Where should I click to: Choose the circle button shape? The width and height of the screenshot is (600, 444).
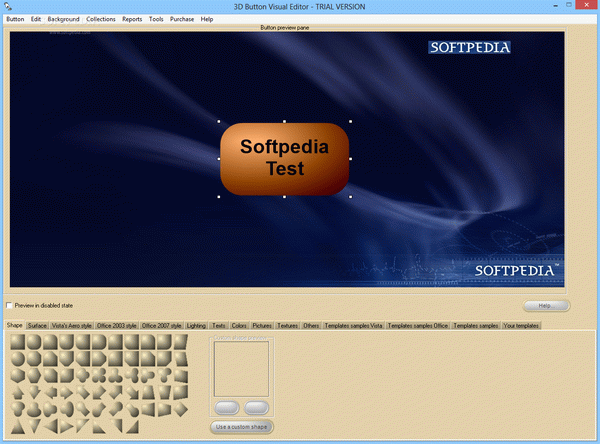[x=18, y=359]
